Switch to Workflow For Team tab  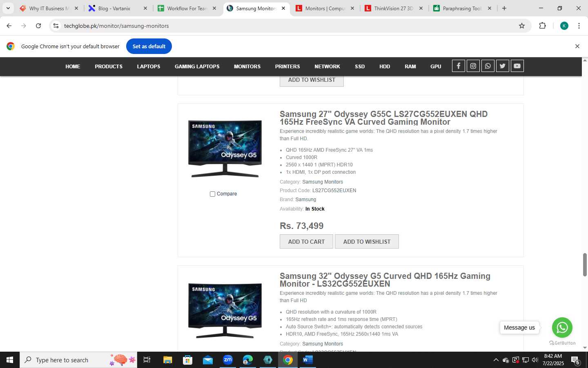[187, 8]
